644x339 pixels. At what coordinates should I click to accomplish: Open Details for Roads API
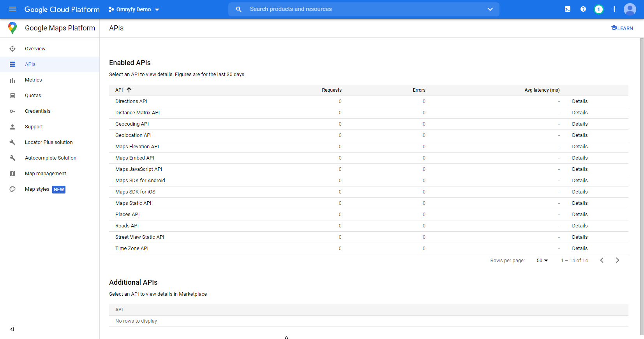click(580, 226)
